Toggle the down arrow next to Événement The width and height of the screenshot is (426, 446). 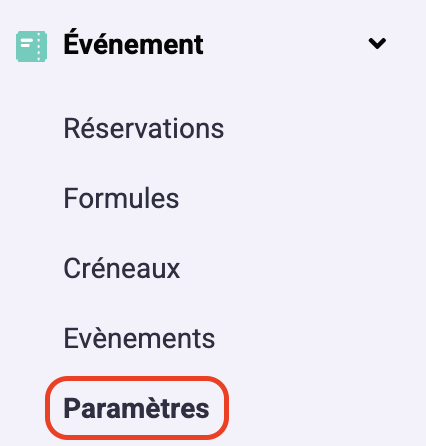377,43
